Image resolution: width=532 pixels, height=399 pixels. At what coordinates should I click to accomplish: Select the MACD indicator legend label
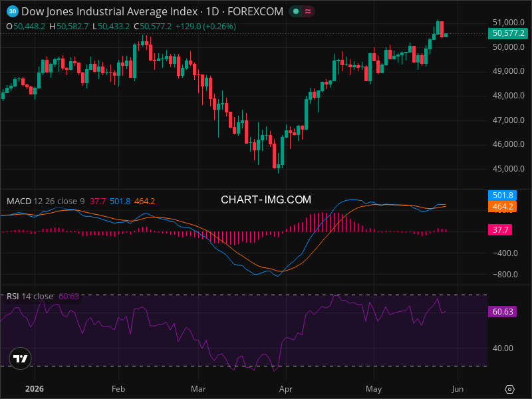click(19, 201)
